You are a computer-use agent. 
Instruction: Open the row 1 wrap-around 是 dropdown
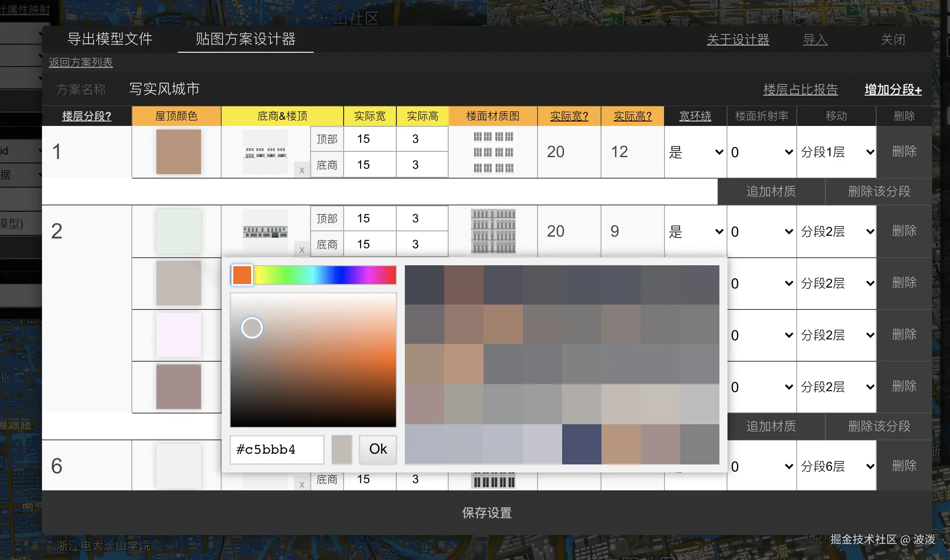click(x=695, y=152)
